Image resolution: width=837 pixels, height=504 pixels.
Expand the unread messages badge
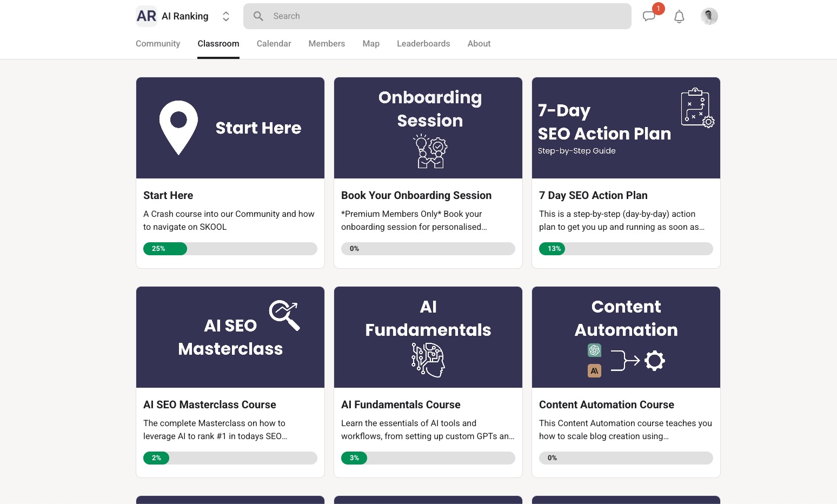(x=658, y=9)
